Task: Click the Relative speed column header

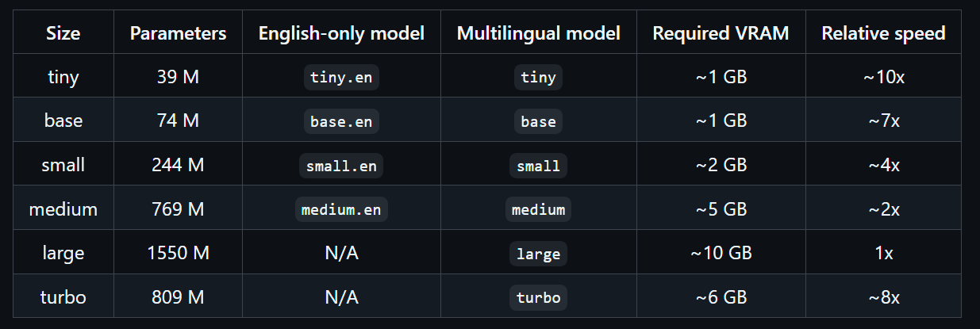Action: click(x=883, y=33)
